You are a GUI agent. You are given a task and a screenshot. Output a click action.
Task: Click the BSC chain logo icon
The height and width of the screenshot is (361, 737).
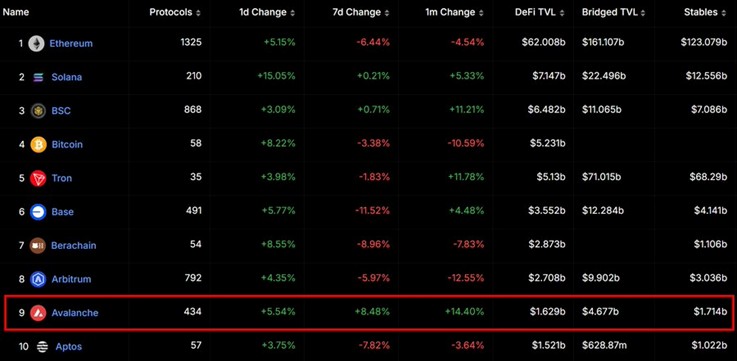(x=38, y=111)
